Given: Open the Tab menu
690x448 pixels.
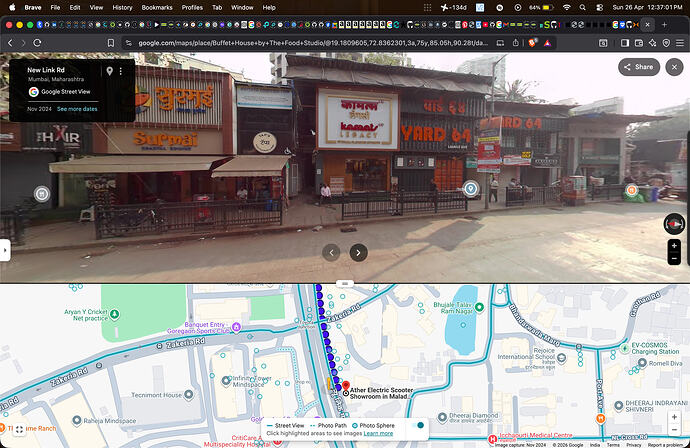Looking at the screenshot, I should pyautogui.click(x=217, y=7).
